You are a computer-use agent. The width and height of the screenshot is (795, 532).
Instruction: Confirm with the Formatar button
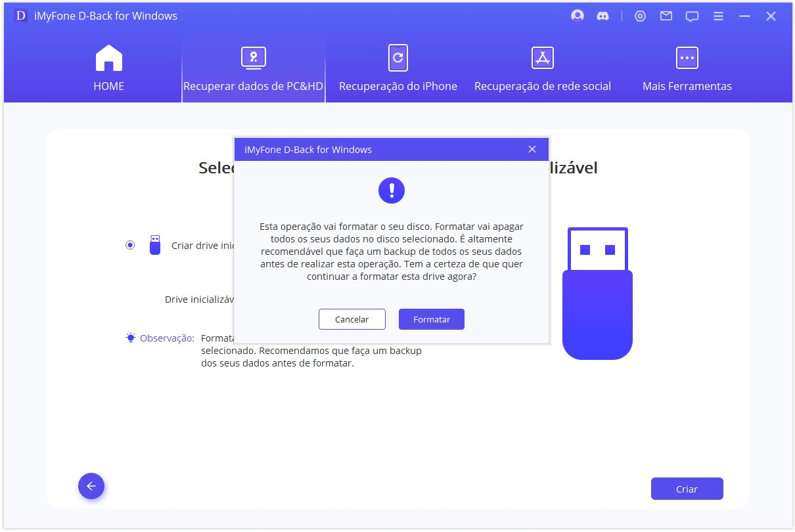pos(432,319)
